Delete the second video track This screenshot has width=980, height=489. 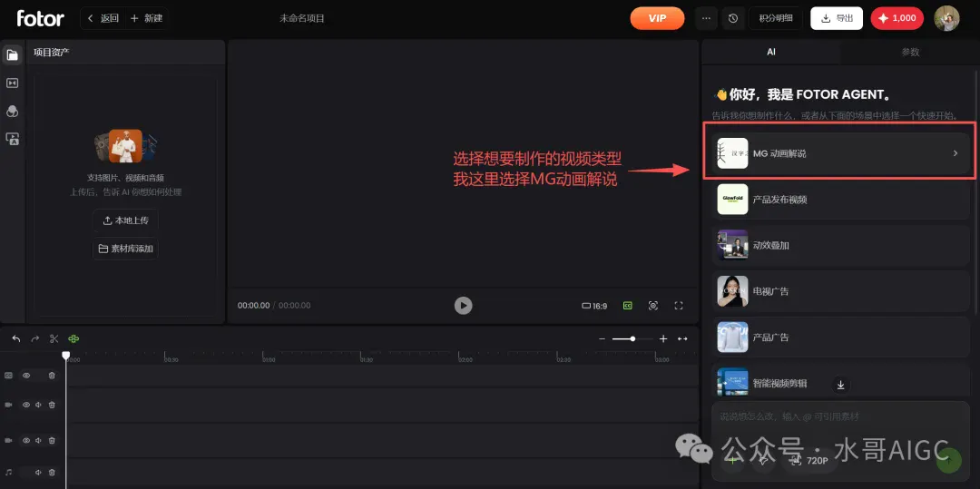click(52, 440)
